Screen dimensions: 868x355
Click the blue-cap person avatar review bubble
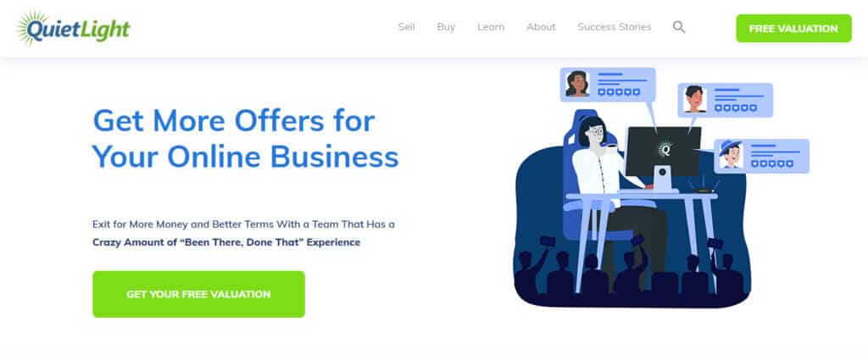pos(761,156)
